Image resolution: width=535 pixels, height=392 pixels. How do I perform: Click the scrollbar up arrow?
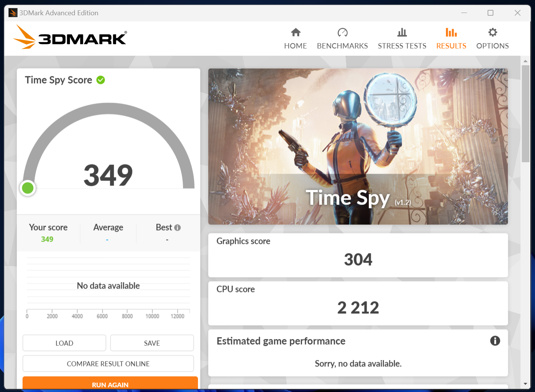[x=525, y=61]
